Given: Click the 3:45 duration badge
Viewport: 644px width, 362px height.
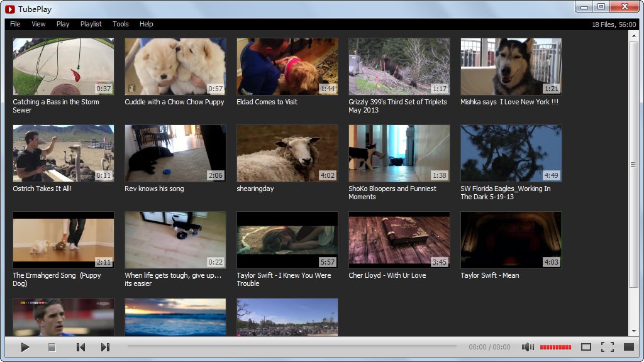Looking at the screenshot, I should pyautogui.click(x=440, y=262).
